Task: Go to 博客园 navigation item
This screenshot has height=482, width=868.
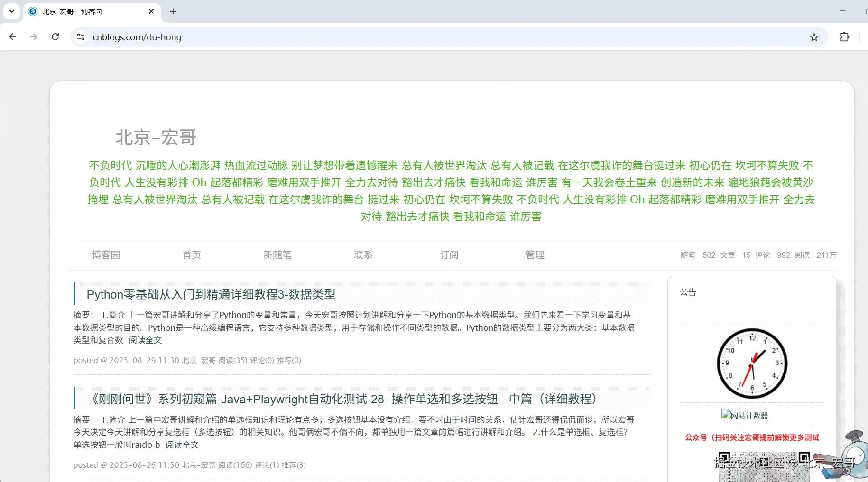Action: click(106, 255)
